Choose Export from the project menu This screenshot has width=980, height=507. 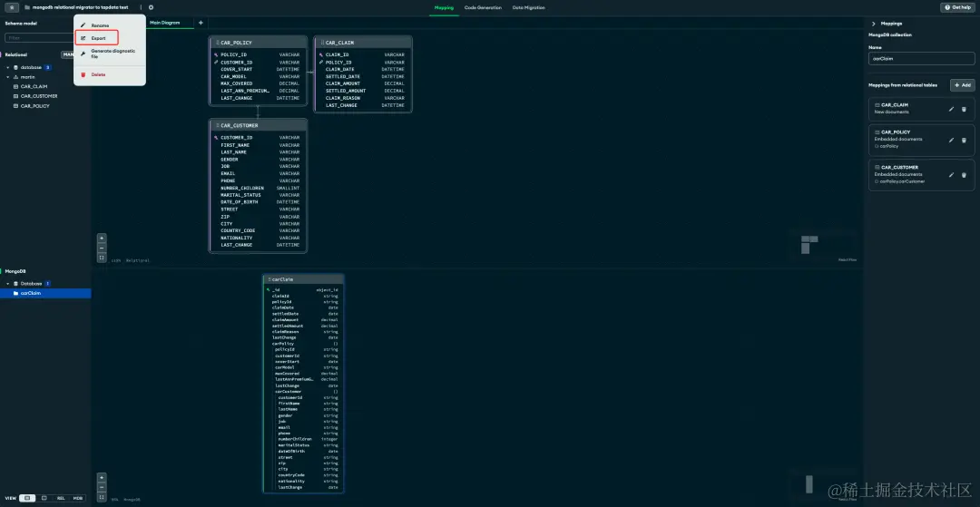pyautogui.click(x=96, y=38)
